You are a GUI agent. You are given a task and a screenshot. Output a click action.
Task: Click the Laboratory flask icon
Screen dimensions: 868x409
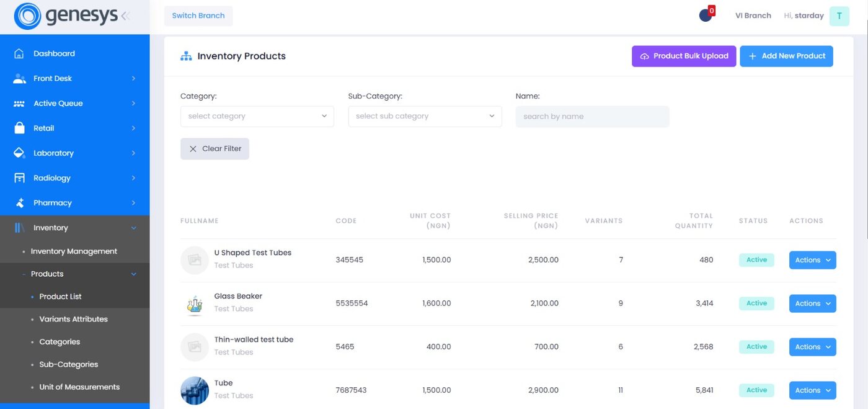point(19,153)
